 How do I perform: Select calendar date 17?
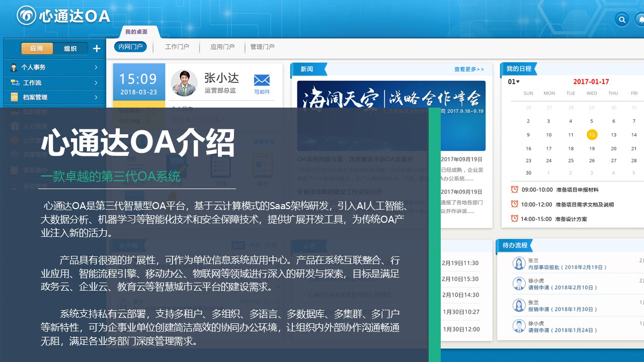pos(549,148)
